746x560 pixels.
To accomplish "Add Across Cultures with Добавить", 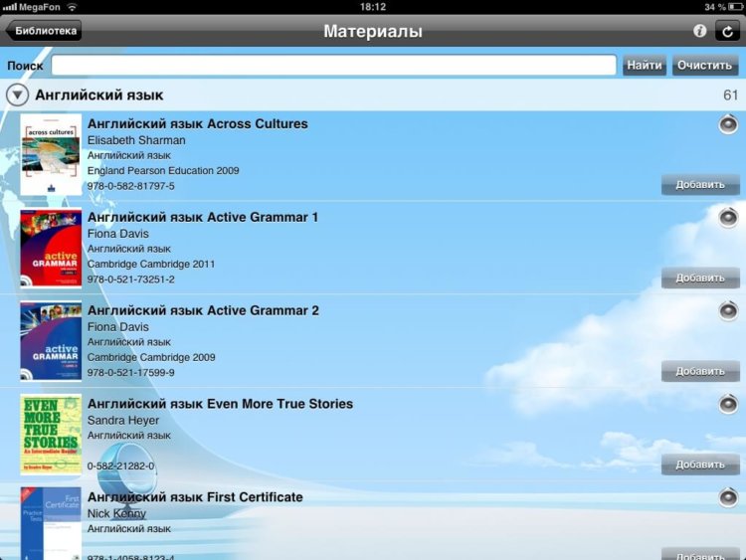I will coord(700,185).
